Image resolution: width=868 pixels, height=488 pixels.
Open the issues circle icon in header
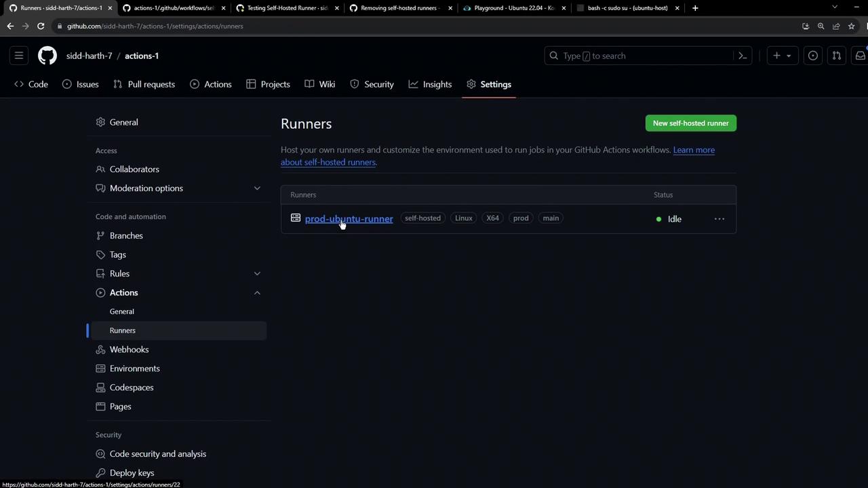tap(812, 56)
